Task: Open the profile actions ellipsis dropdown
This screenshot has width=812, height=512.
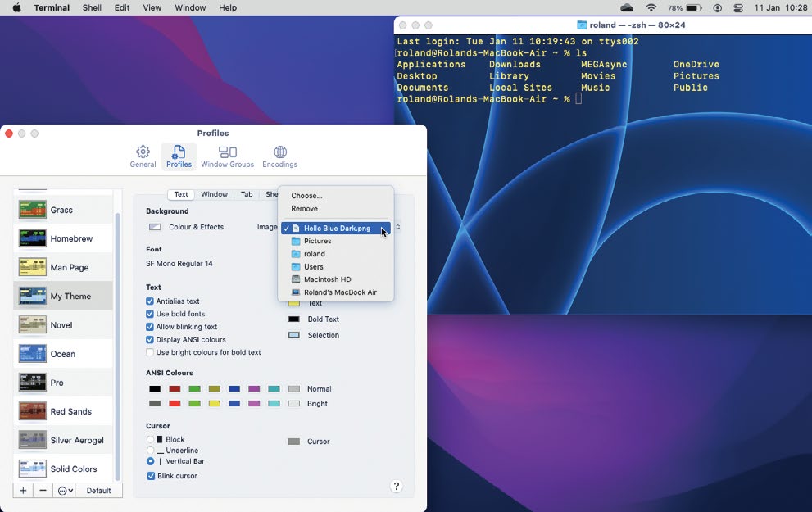Action: [66, 490]
